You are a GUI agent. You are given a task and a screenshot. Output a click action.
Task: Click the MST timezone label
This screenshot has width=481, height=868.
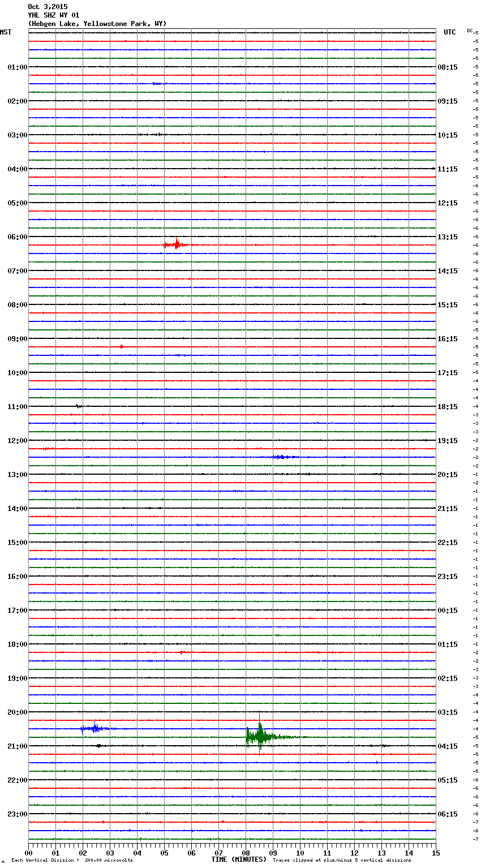[6, 32]
